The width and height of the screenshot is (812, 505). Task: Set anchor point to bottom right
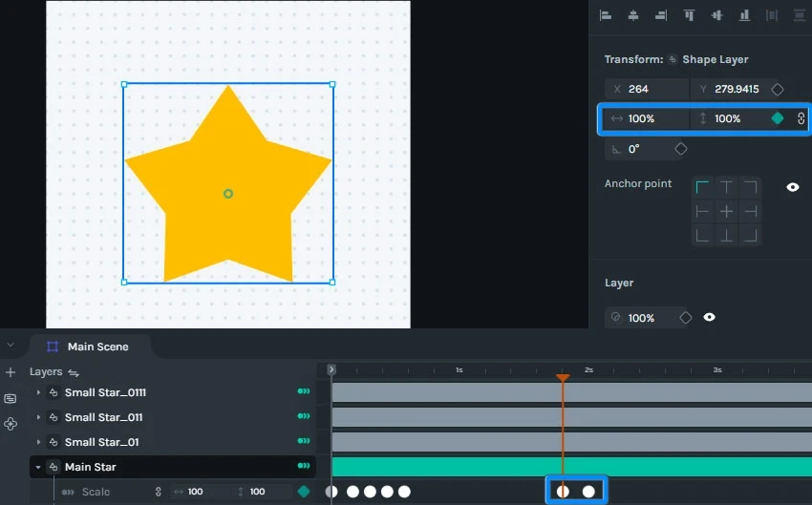[750, 236]
